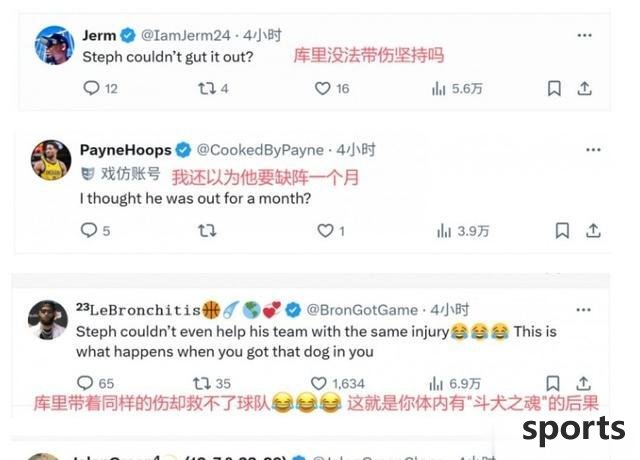Screen dimensions: 640x460
Task: Open @IamJerm24 profile handle
Action: point(186,36)
